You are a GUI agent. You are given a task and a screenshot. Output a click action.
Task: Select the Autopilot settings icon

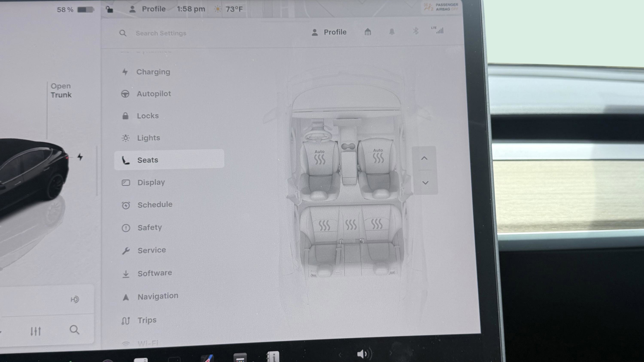(x=126, y=94)
